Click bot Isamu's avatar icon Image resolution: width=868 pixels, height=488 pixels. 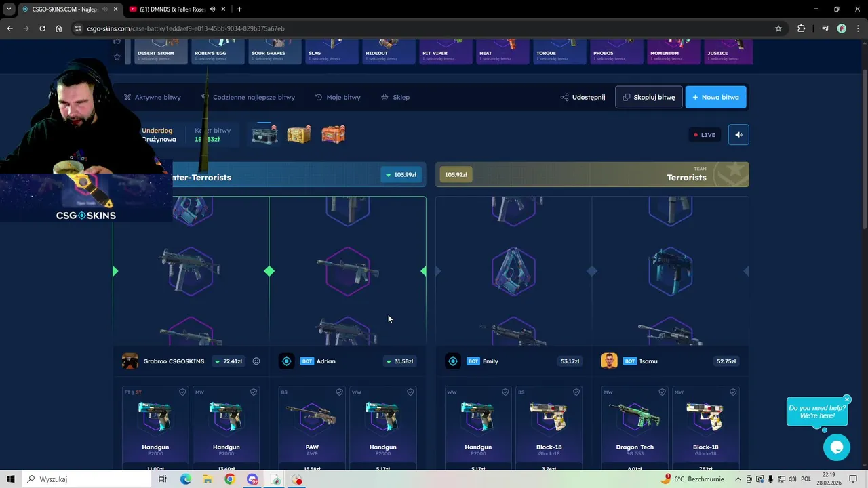609,361
